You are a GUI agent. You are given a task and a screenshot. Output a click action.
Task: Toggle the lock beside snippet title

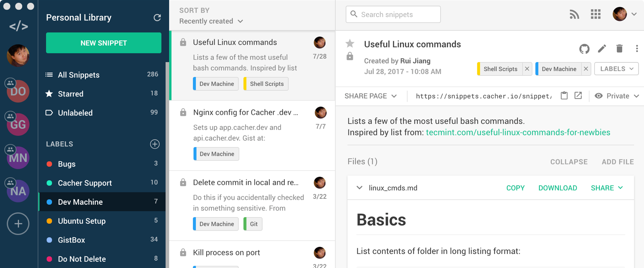350,56
